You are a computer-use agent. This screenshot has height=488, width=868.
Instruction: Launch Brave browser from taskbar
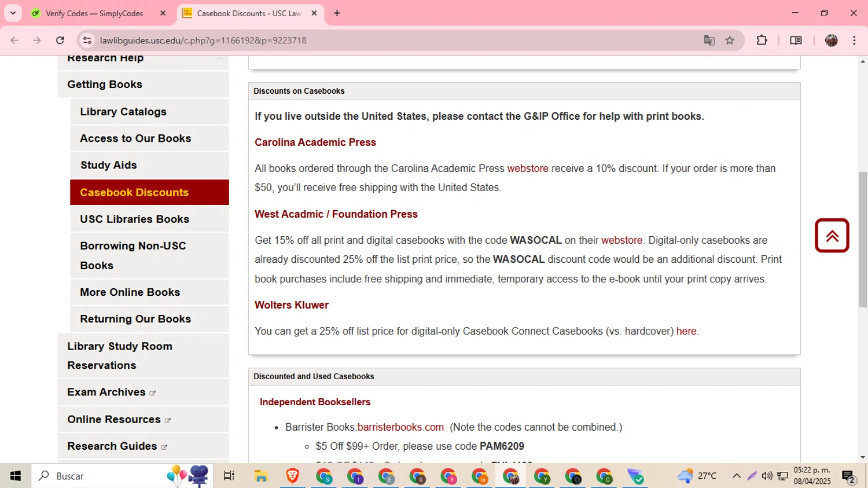tap(292, 476)
